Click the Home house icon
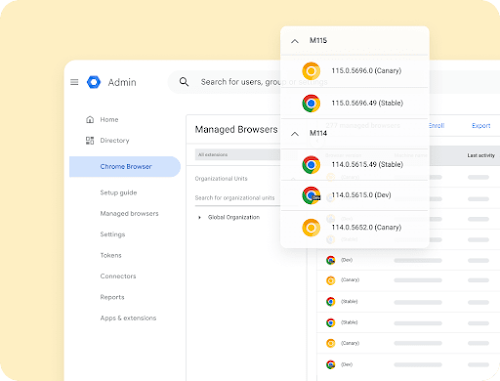This screenshot has width=500, height=381. [90, 119]
